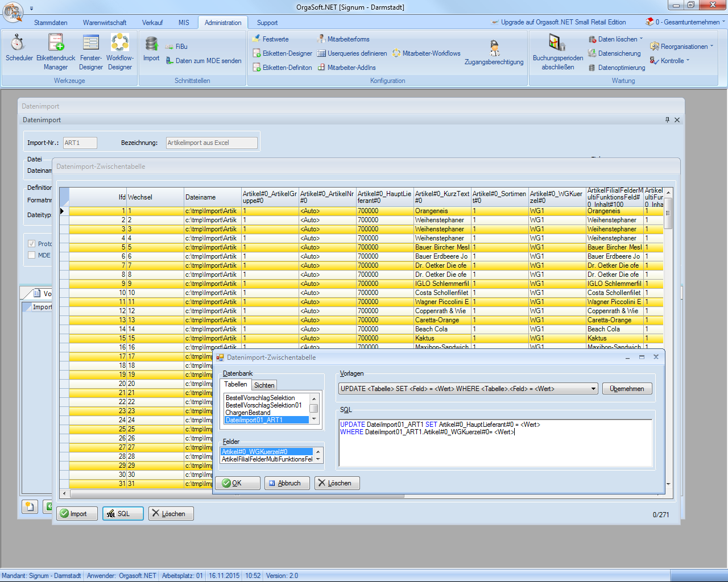Click the Import icon in Schnittstellen
Screen dimensions: 728x582
[151, 48]
